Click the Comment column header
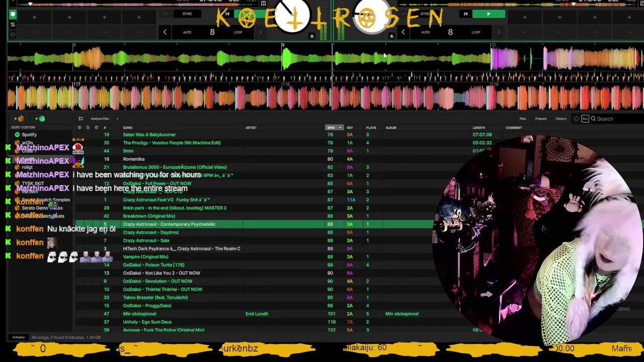This screenshot has height=362, width=644. point(514,128)
